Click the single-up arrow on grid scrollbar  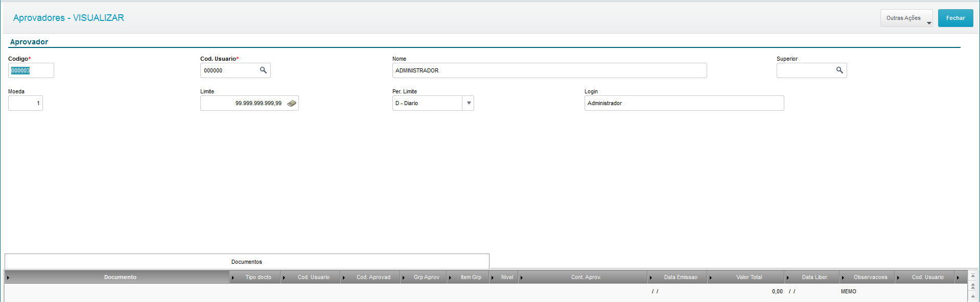point(973,296)
